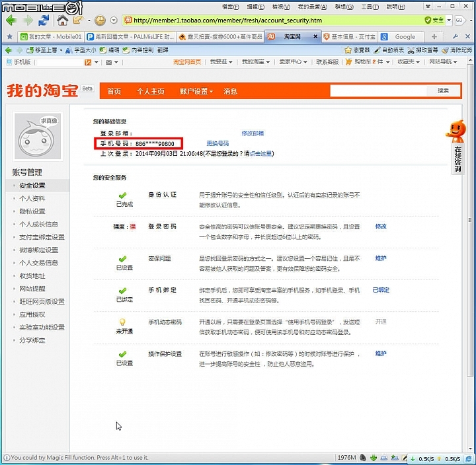Image resolution: width=476 pixels, height=465 pixels.
Task: Open 瀏覽器 favorites star item
Action: coord(357,50)
